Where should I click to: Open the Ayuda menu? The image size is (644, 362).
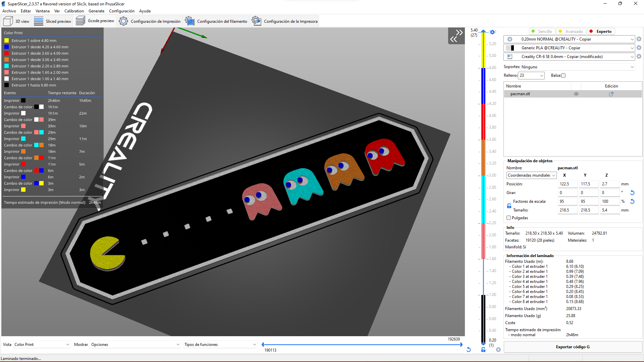(x=145, y=11)
